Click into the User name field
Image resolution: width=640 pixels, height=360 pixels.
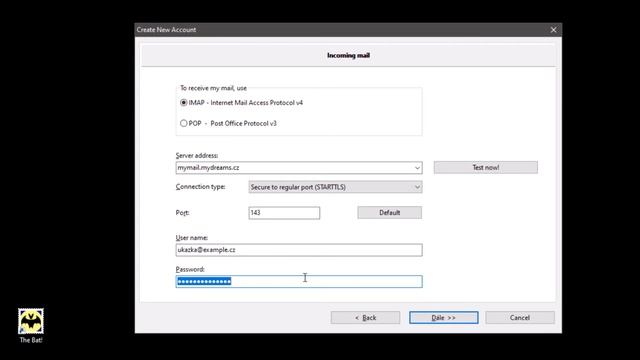click(299, 250)
